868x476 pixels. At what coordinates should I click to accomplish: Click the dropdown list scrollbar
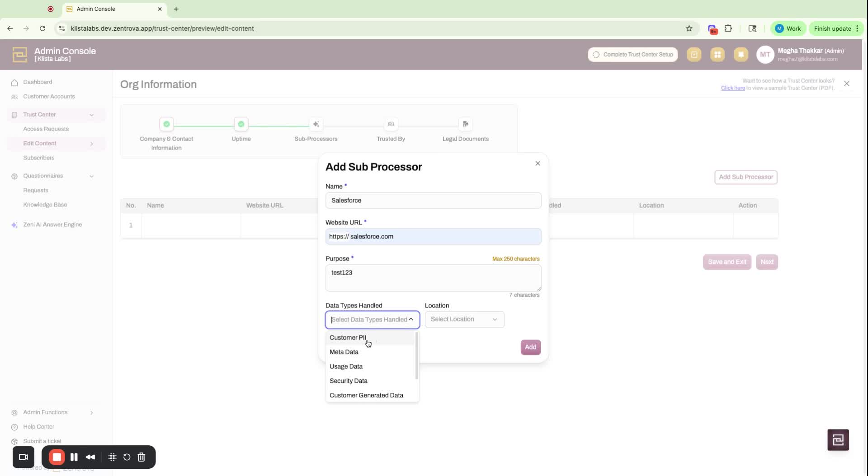click(416, 356)
